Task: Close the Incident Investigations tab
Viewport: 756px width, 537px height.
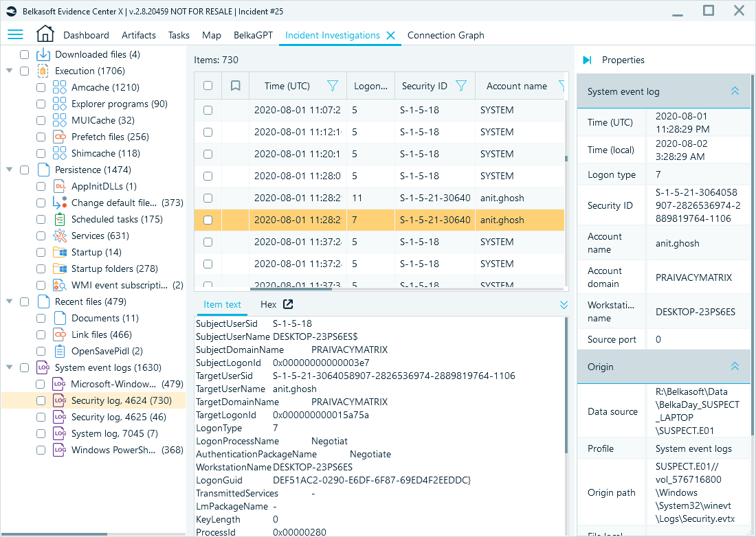Action: click(x=391, y=36)
